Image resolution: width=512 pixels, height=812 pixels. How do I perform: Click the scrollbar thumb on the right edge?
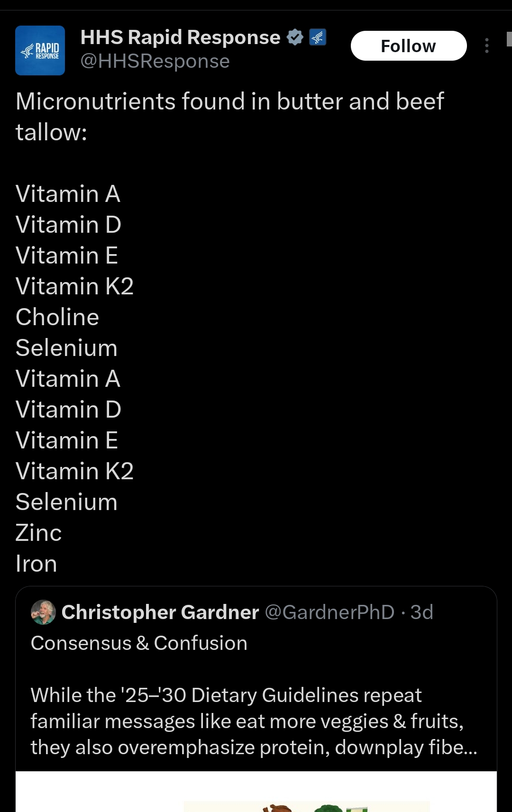click(x=509, y=39)
